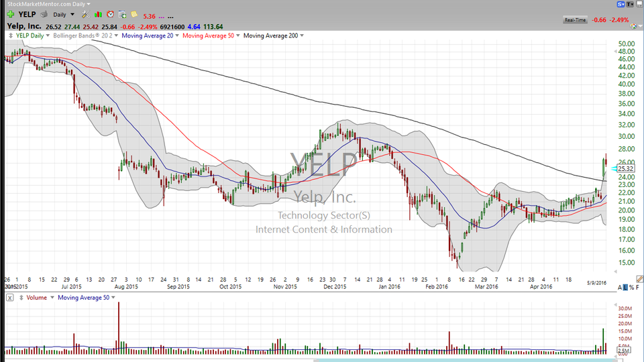Click the green plus add-symbol icon
Image resolution: width=644 pixels, height=362 pixels.
(x=11, y=14)
